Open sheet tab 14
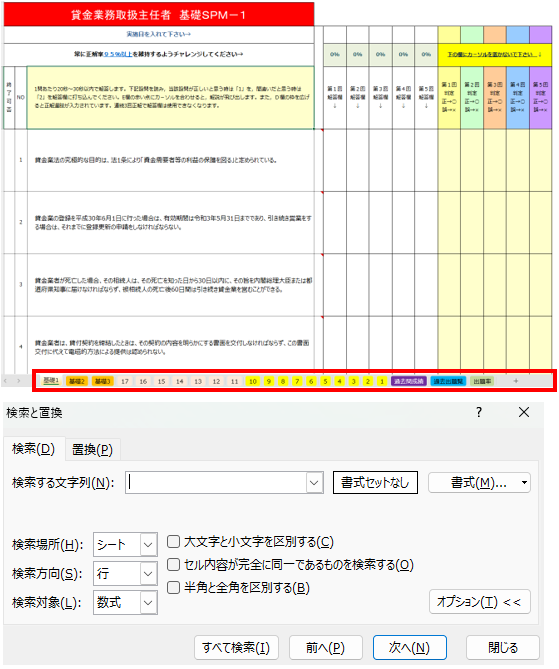 coord(180,381)
